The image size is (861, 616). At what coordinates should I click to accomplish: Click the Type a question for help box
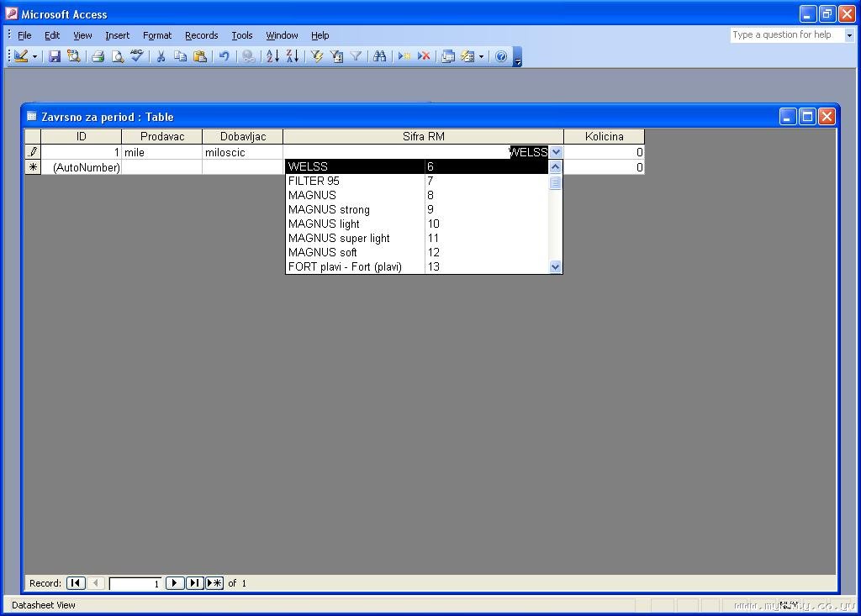point(787,34)
